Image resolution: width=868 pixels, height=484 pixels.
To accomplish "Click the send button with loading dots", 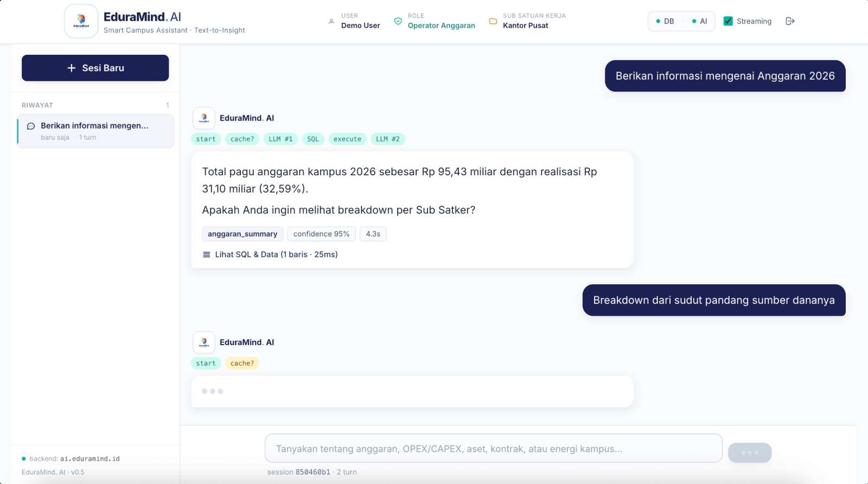I will point(750,453).
